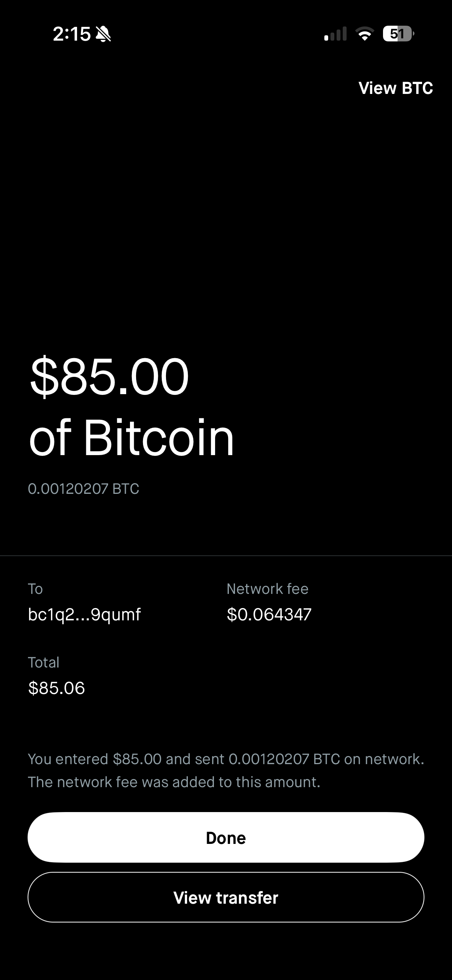Tap the silent mode bell icon
The width and height of the screenshot is (452, 980).
(x=103, y=34)
